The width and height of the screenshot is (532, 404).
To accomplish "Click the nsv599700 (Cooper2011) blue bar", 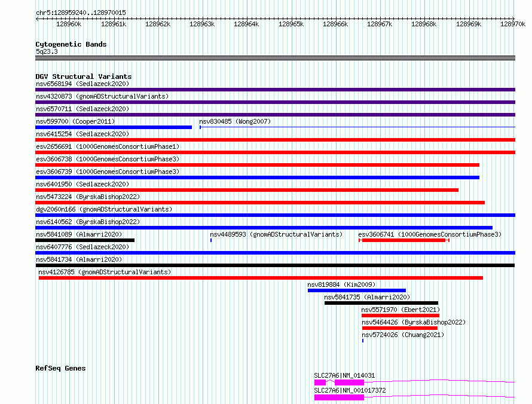I will 114,127.
